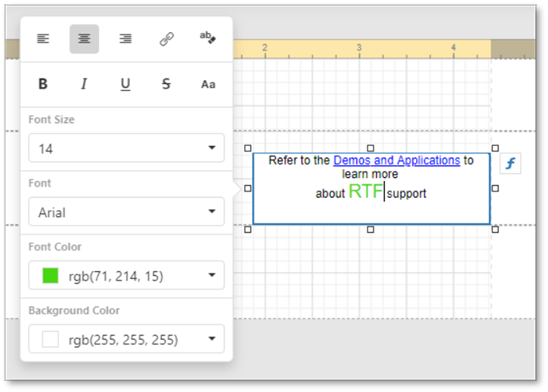The image size is (548, 392).
Task: Open the expression editor f button
Action: pyautogui.click(x=511, y=163)
